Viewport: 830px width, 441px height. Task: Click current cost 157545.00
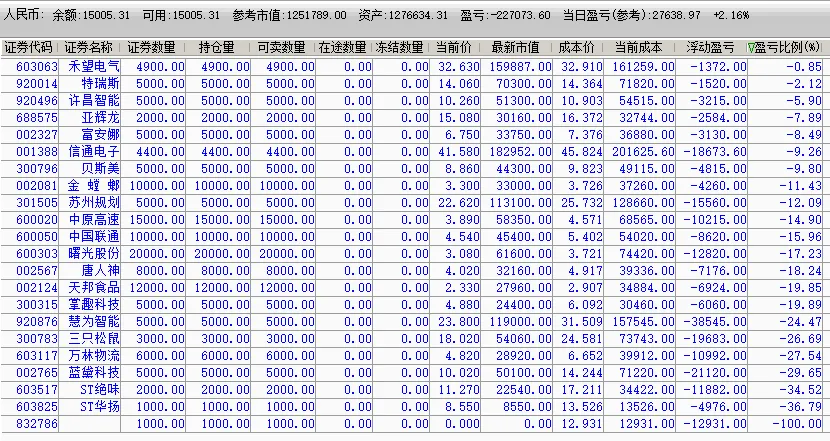click(643, 321)
